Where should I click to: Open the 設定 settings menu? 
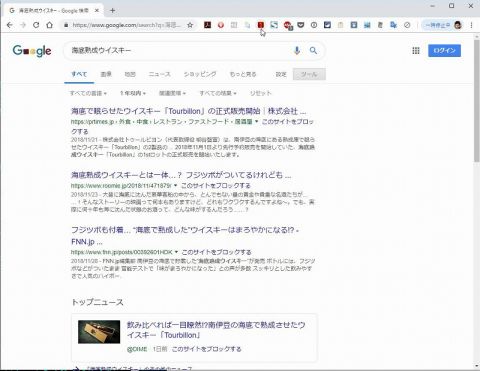281,74
